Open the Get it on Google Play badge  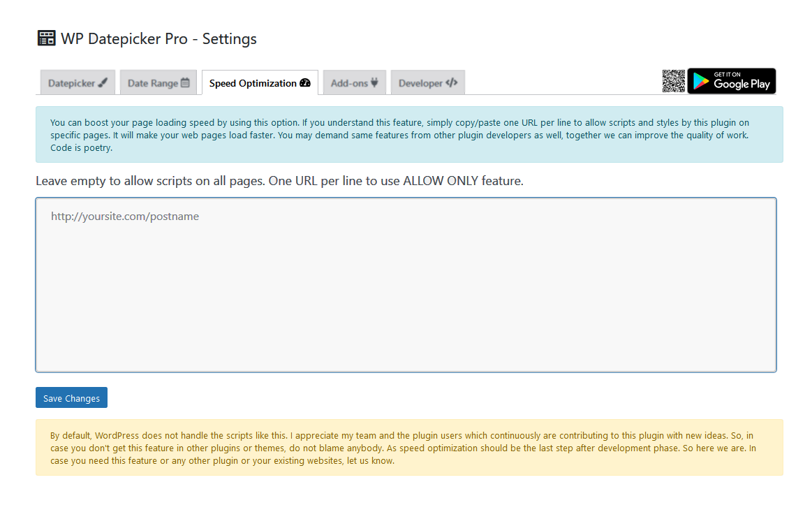tap(732, 81)
